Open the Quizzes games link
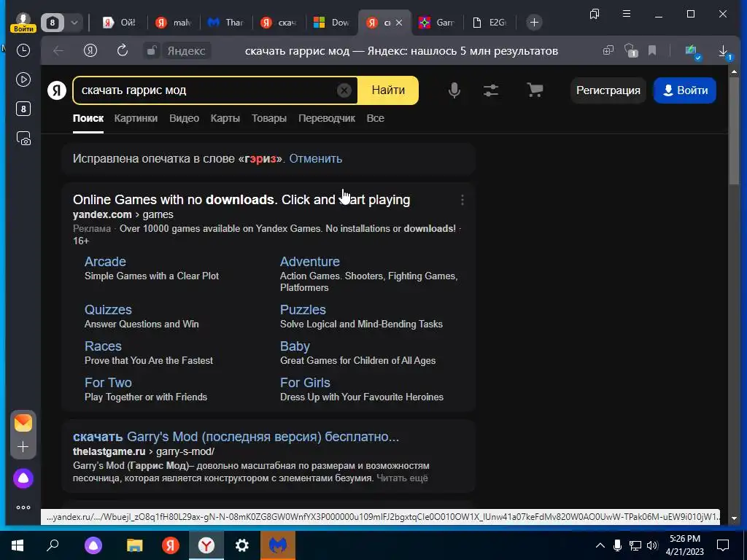This screenshot has width=747, height=560. [108, 309]
